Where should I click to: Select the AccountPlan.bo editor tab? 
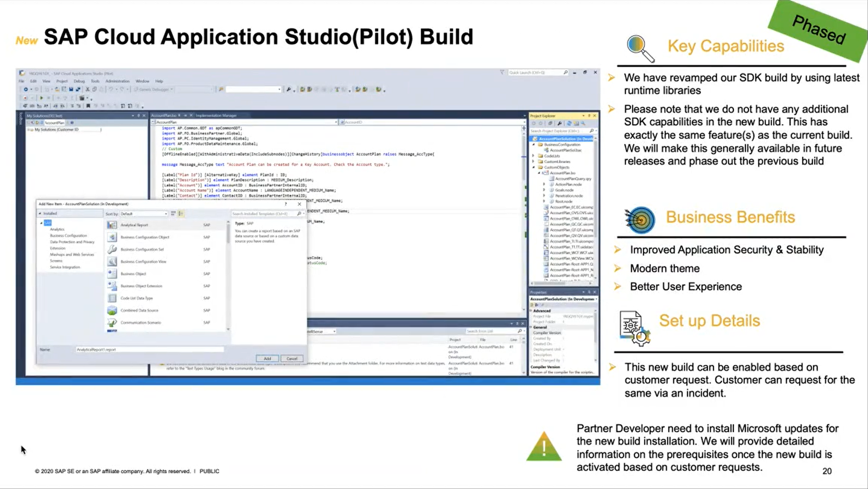164,115
